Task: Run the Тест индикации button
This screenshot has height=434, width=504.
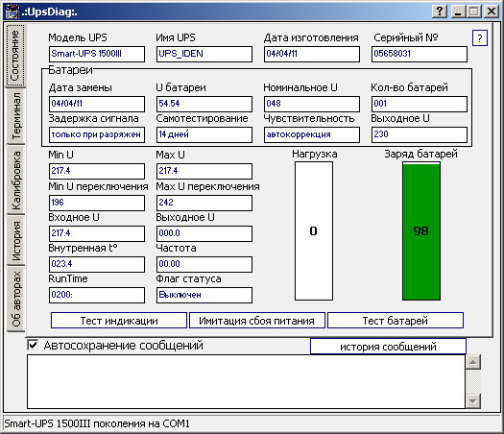Action: pyautogui.click(x=119, y=321)
